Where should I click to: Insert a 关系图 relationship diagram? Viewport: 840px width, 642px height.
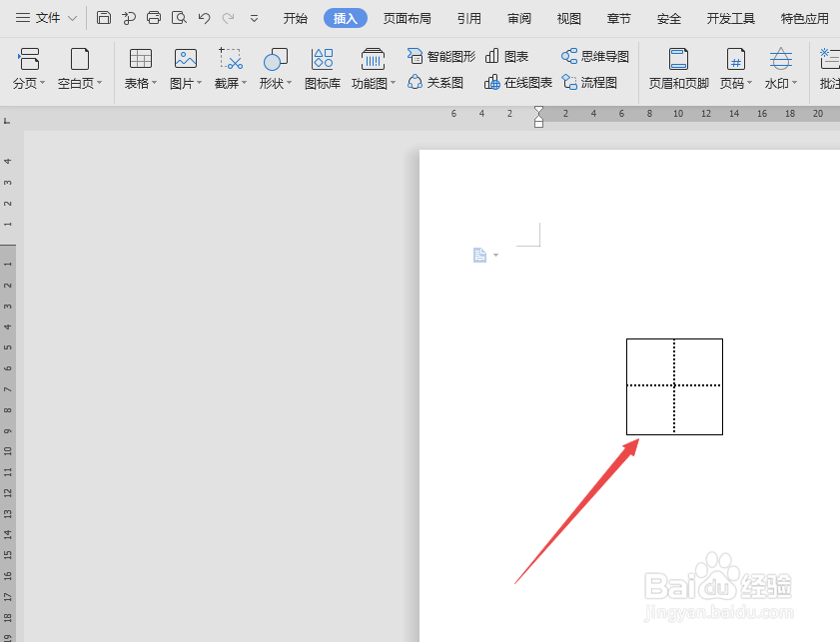point(435,83)
